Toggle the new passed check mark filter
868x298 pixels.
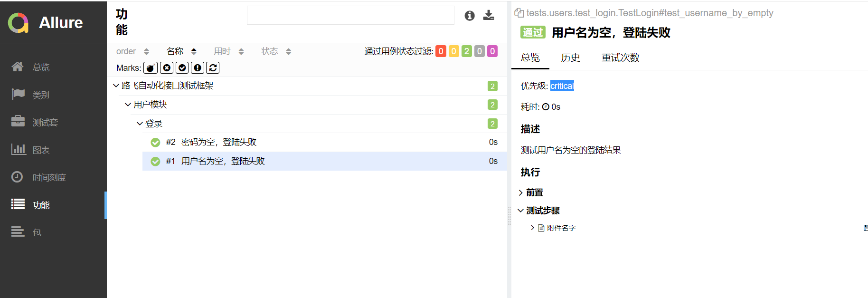click(x=182, y=68)
